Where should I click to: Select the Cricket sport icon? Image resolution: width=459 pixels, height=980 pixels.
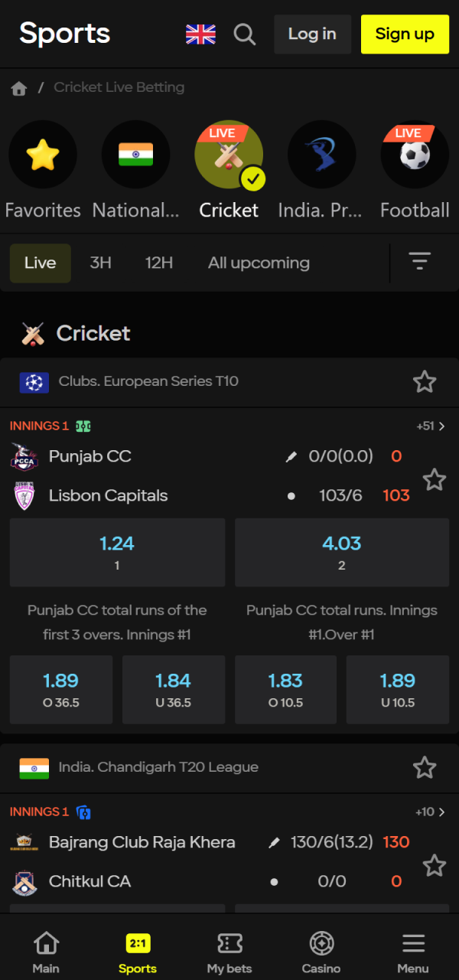229,154
